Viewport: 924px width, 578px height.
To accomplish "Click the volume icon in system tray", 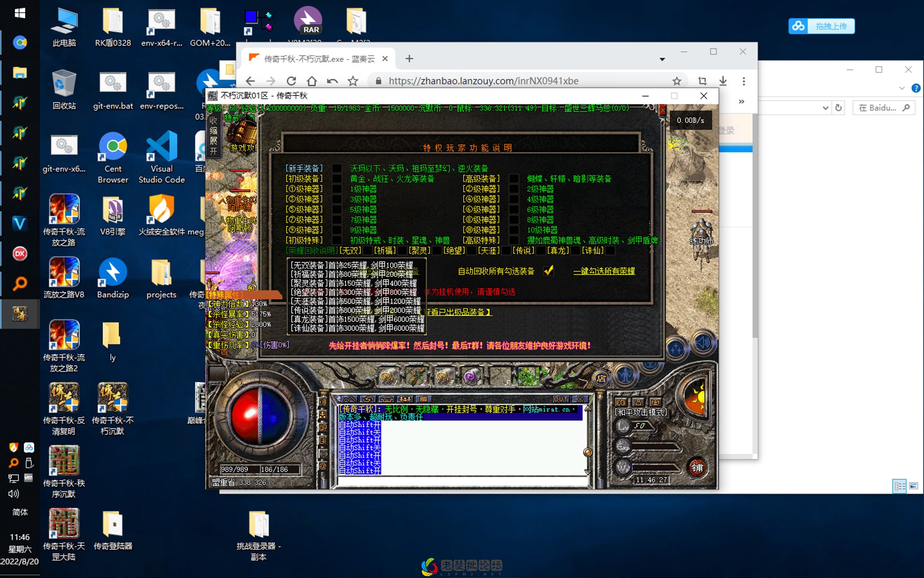I will (13, 494).
